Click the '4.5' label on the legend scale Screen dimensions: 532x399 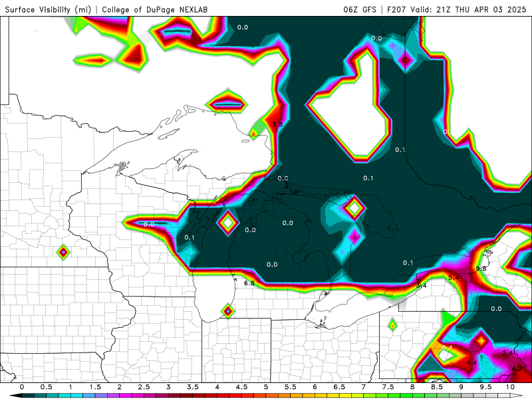pyautogui.click(x=241, y=387)
